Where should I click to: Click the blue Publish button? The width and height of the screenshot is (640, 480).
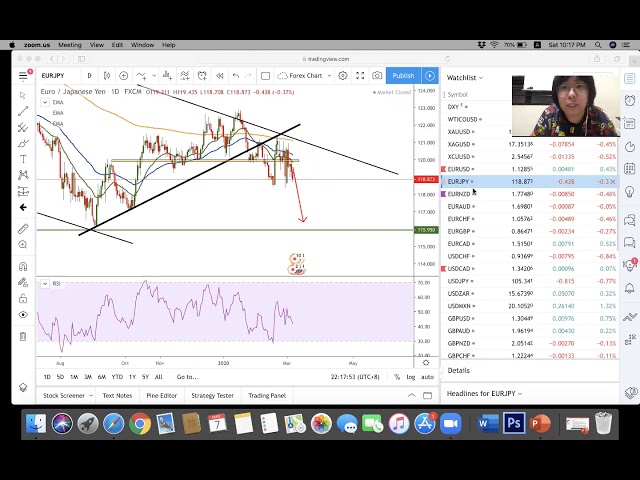(x=403, y=76)
